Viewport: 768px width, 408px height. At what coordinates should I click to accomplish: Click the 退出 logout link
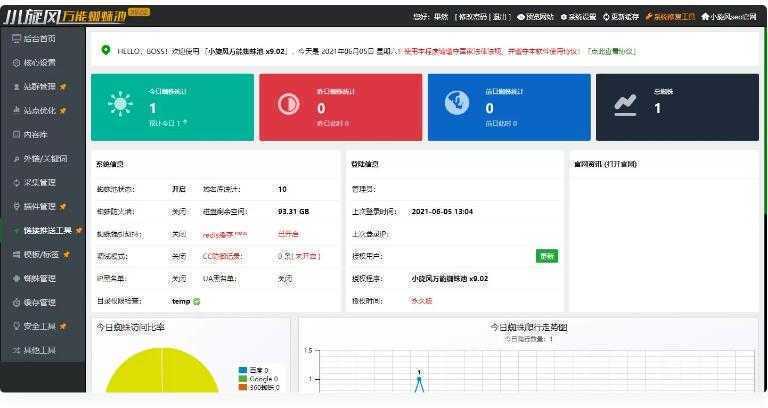(x=500, y=17)
